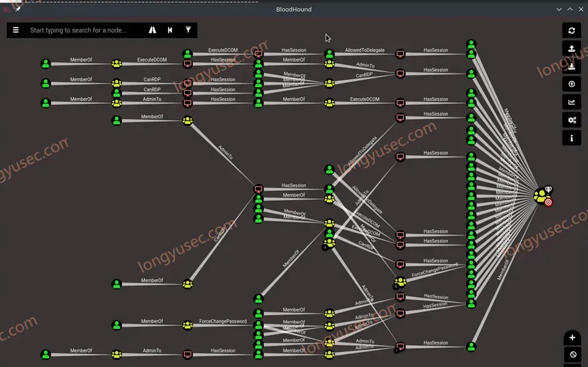Click the slanted ForceChangePassword edge label near target
Screen dimensions: 588x367
[435, 270]
